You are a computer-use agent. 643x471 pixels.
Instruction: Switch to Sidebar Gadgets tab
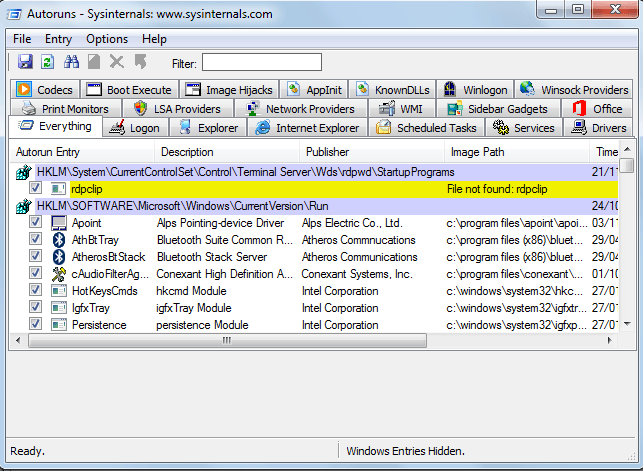498,109
